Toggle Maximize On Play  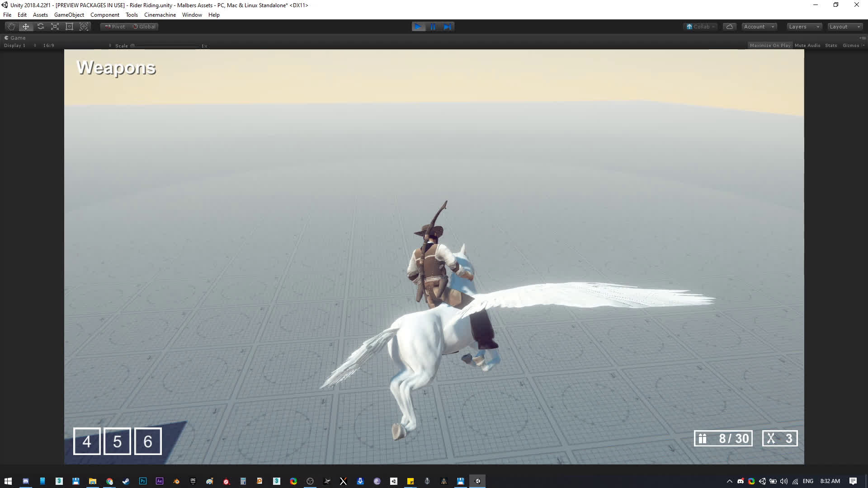[770, 45]
